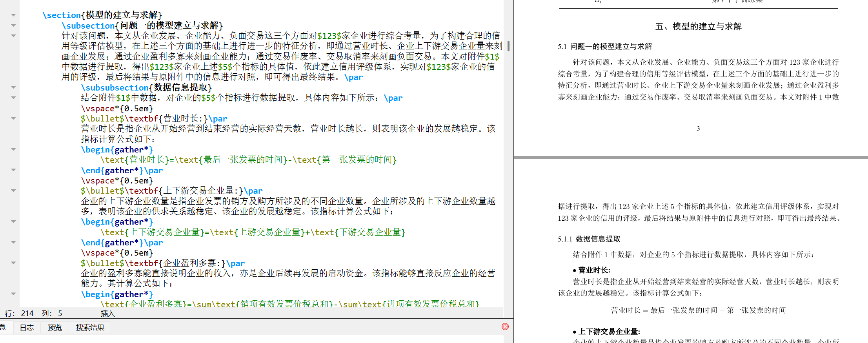Toggle the 插入 insert mode indicator
Image resolution: width=868 pixels, height=343 pixels.
107,313
